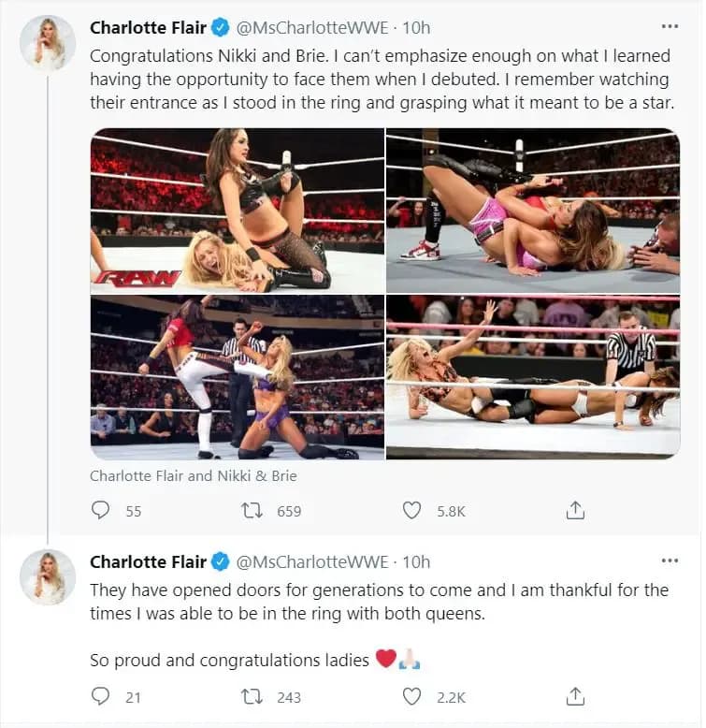Reply to the first Charlotte Flair tweet
Screen dimensions: 706x728
101,510
